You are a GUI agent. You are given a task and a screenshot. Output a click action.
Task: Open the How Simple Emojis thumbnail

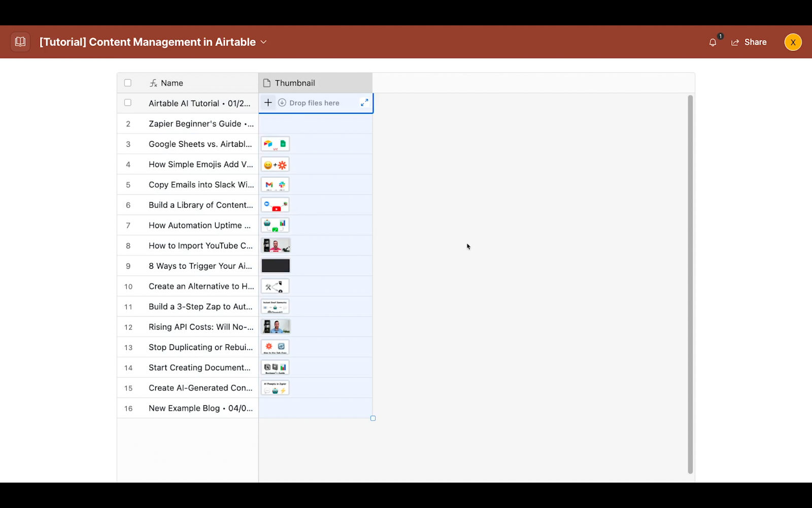pyautogui.click(x=276, y=164)
